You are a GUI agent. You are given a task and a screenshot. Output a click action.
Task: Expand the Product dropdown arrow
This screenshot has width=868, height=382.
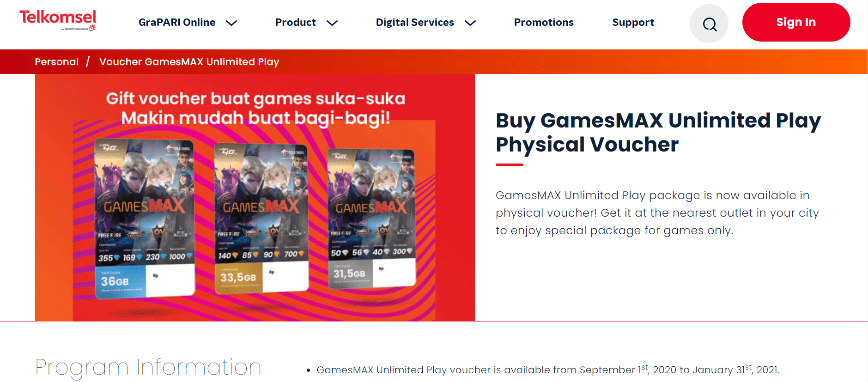332,23
